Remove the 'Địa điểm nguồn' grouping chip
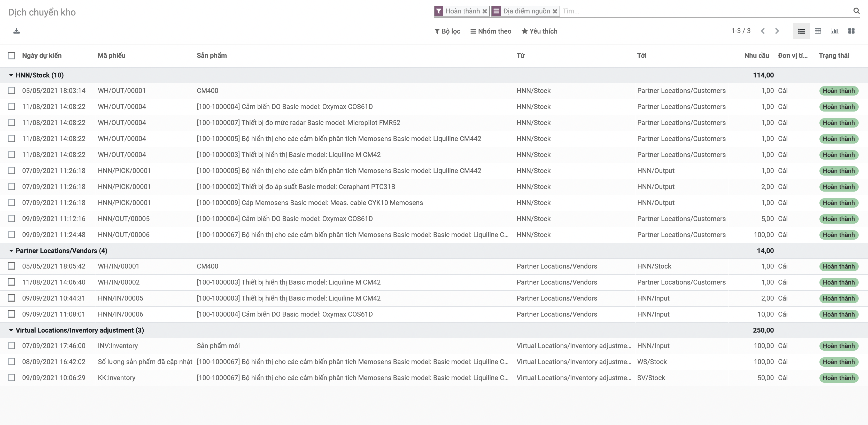The height and width of the screenshot is (425, 868). coord(555,11)
